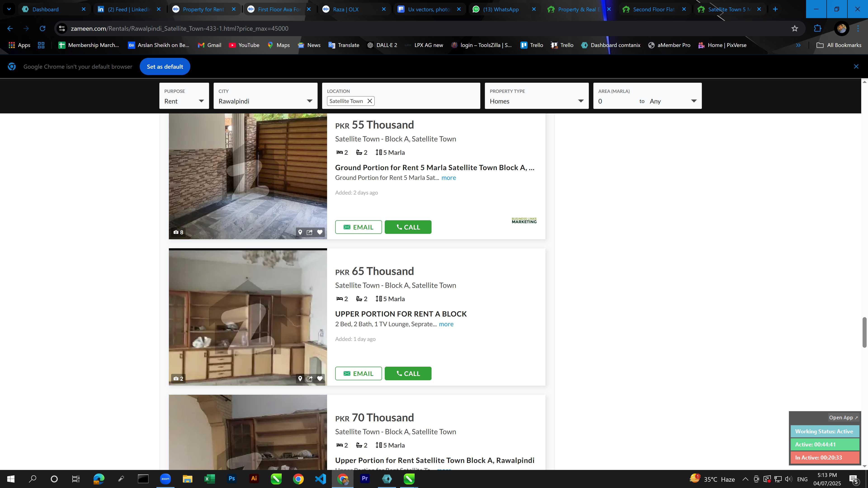Expand the City Rawalpindi dropdown
Screen dimensions: 868x488
pyautogui.click(x=266, y=96)
